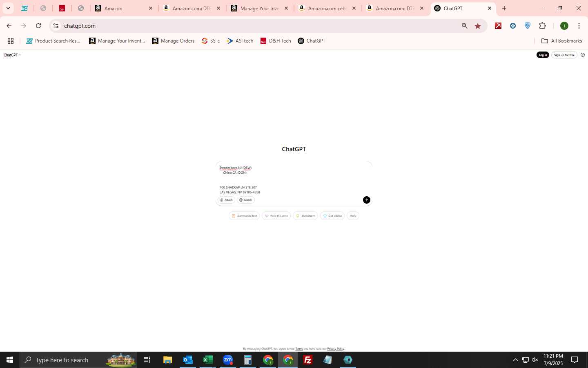This screenshot has width=588, height=368.
Task: Open FileZilla from the taskbar
Action: [x=308, y=360]
